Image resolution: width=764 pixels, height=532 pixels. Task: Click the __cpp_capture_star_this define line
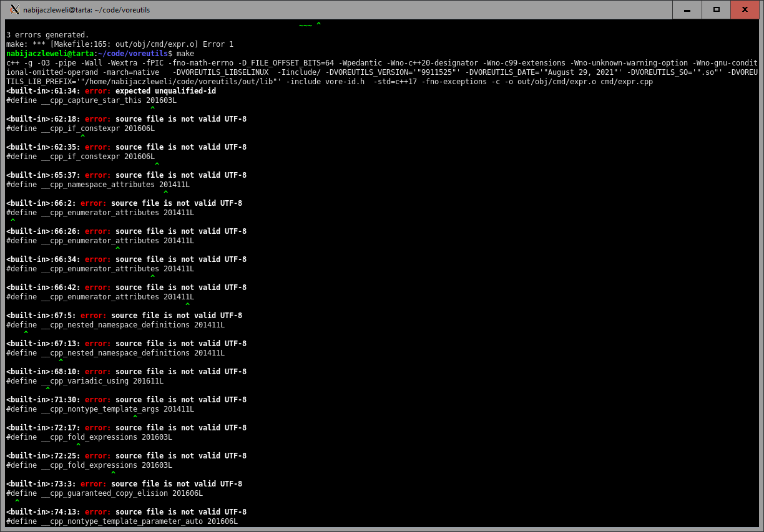(91, 100)
